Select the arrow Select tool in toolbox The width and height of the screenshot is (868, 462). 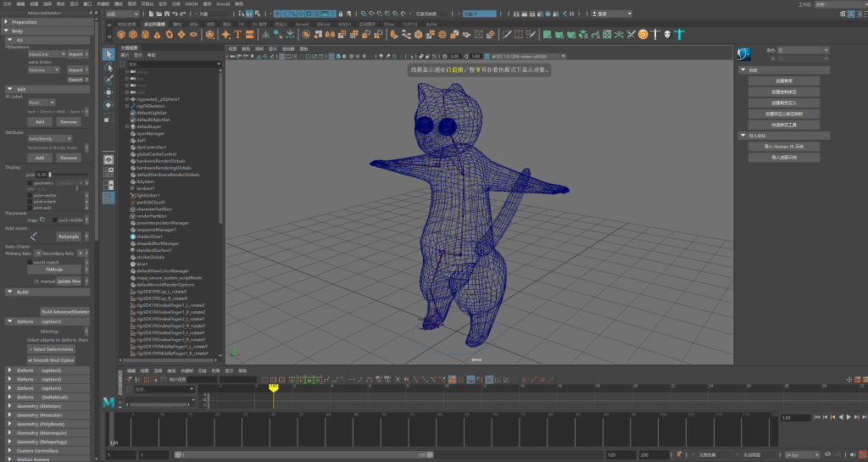click(x=108, y=54)
